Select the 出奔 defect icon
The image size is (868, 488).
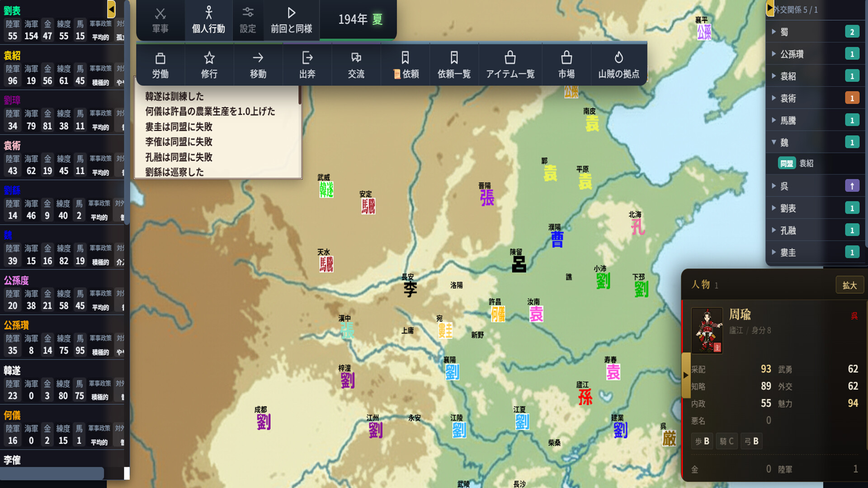tap(307, 65)
